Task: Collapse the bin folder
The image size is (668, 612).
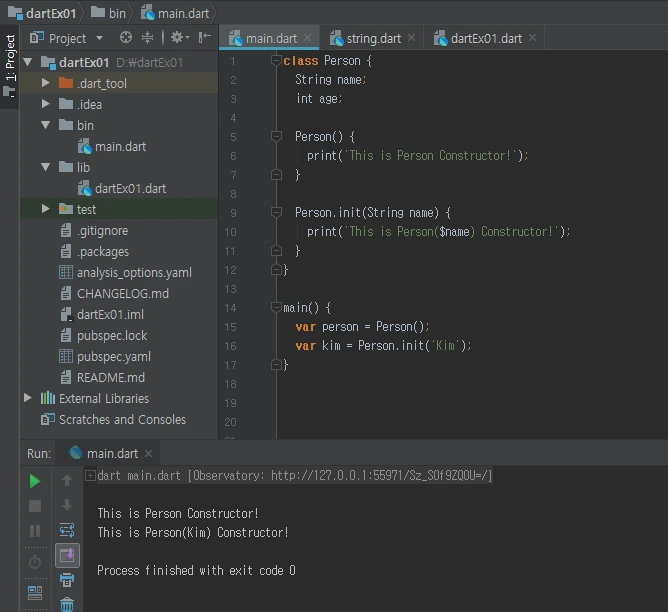Action: point(46,125)
